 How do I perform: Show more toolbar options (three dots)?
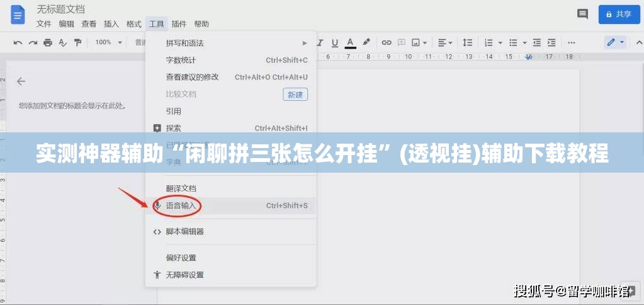(x=572, y=42)
